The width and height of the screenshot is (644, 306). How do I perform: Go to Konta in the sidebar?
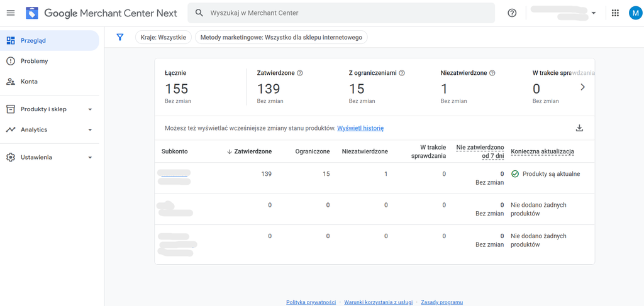click(49, 82)
